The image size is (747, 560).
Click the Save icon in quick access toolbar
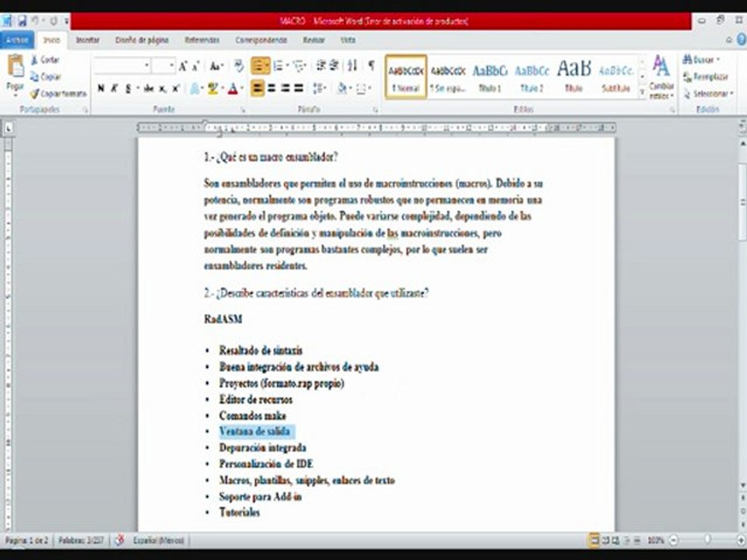point(22,21)
